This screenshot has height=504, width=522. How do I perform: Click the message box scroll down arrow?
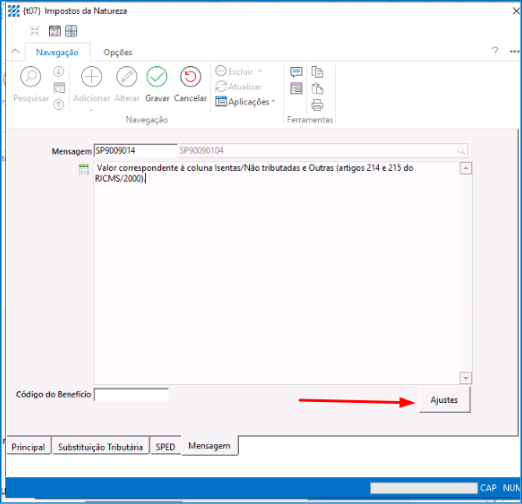point(465,378)
